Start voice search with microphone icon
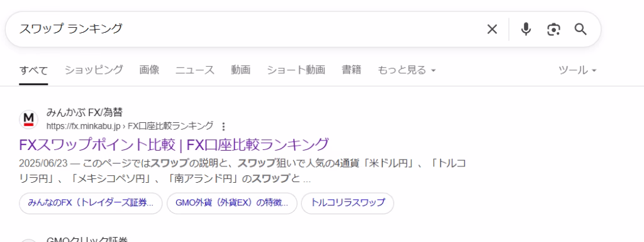 click(526, 29)
